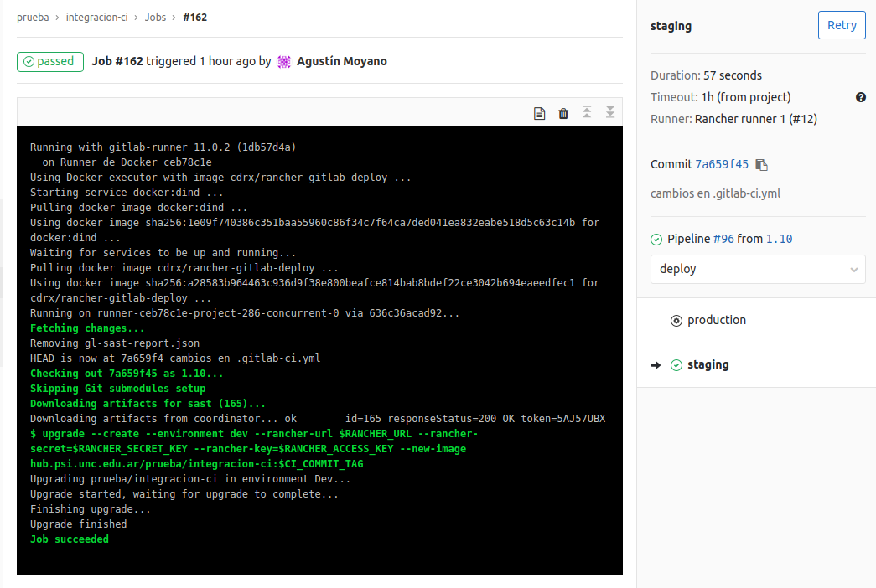The height and width of the screenshot is (588, 876).
Task: Open Agustín Moyano's profile link
Action: coord(342,61)
